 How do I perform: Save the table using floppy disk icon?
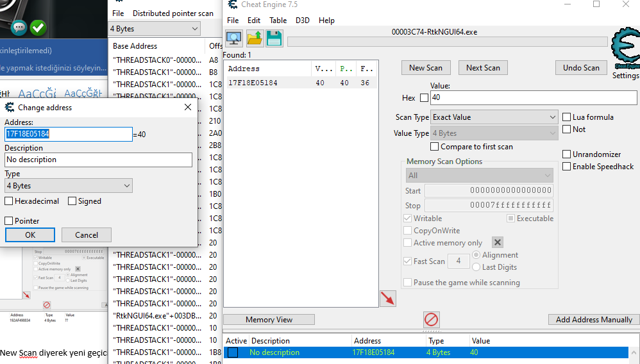274,38
